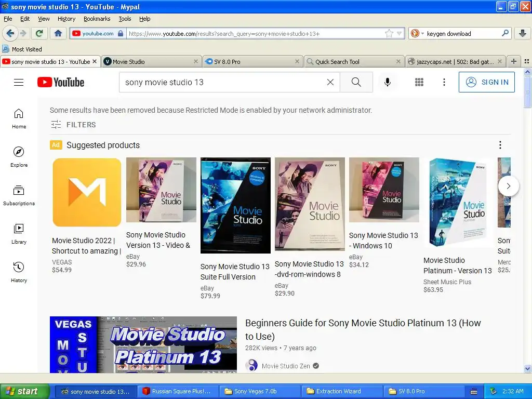This screenshot has height=399, width=532.
Task: Close the Quick Search Tool tab
Action: 398,61
